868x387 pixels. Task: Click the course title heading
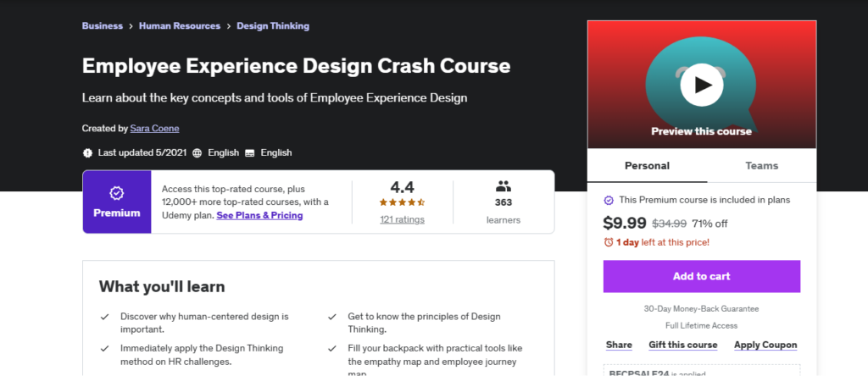tap(296, 66)
